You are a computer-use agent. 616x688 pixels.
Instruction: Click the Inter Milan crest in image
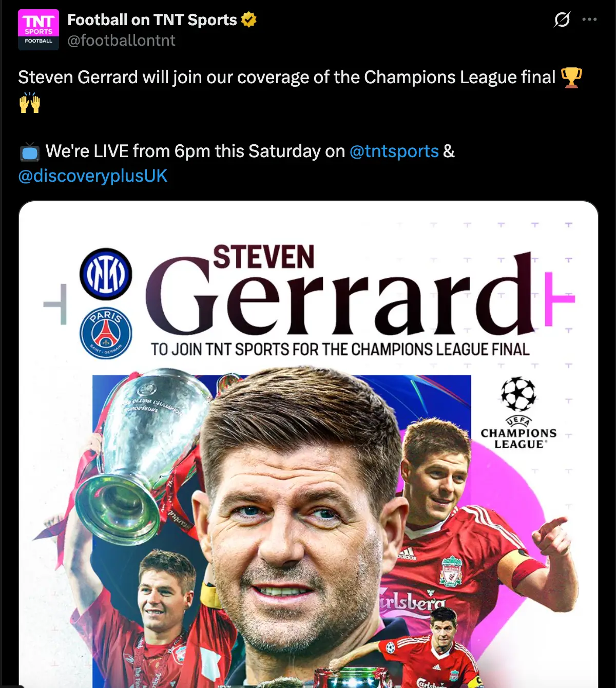tap(106, 274)
